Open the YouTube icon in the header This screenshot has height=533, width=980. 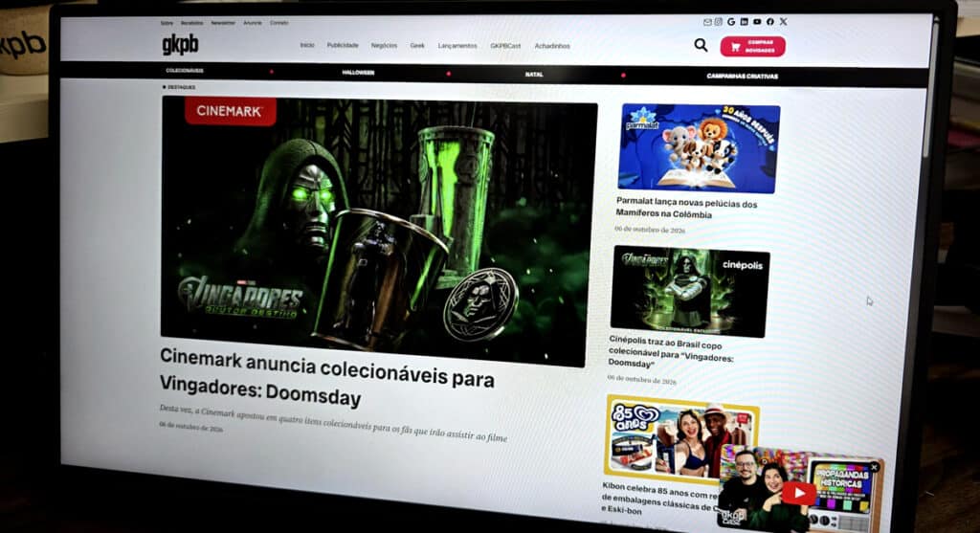(x=757, y=22)
